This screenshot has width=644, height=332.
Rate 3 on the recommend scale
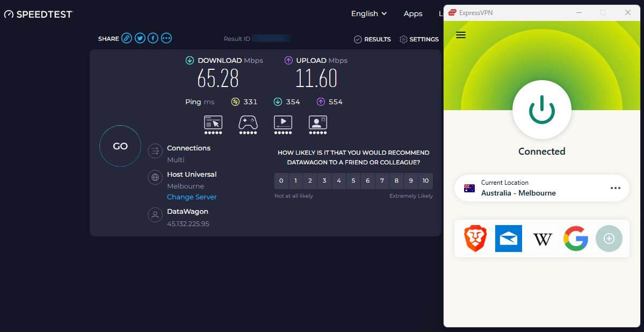pyautogui.click(x=324, y=181)
